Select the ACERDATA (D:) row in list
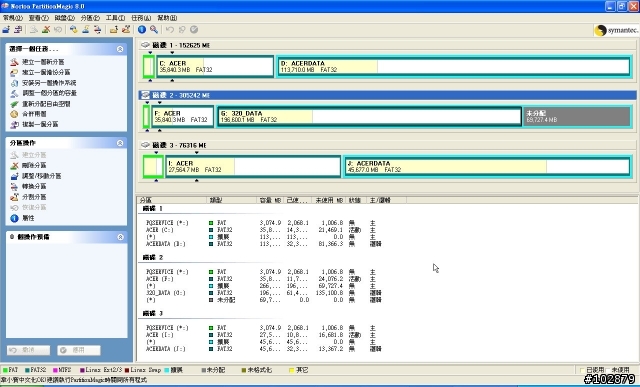 [264, 244]
